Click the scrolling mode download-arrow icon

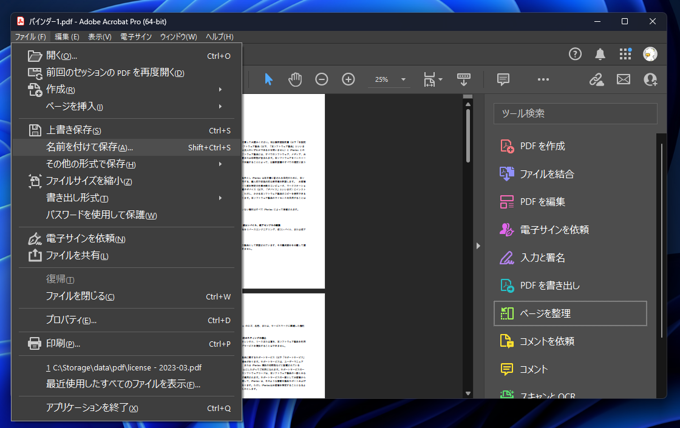[x=464, y=79]
